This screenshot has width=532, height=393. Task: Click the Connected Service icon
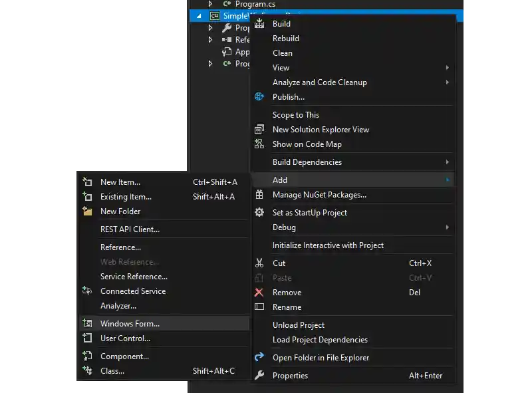click(x=87, y=291)
